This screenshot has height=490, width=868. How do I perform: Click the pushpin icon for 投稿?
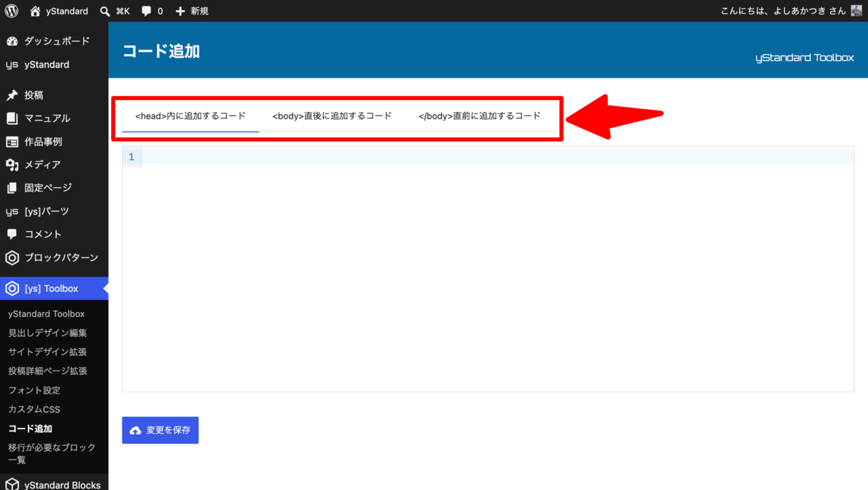(12, 95)
